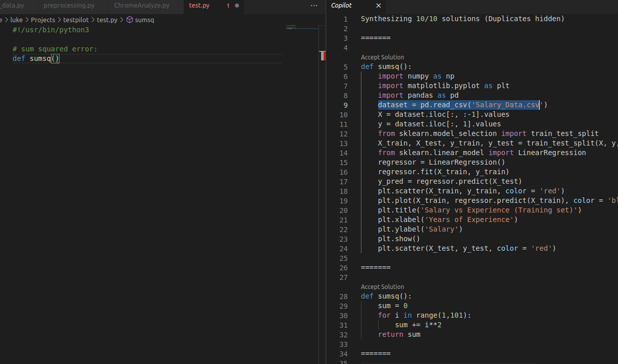The image size is (618, 364).
Task: Switch to the preprocessing.py tab
Action: pyautogui.click(x=71, y=6)
